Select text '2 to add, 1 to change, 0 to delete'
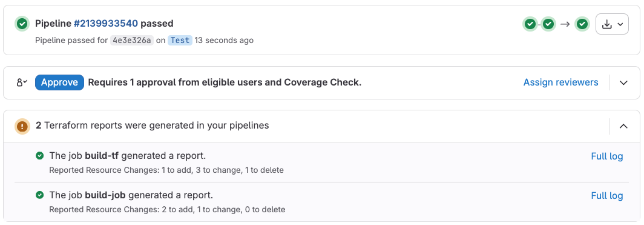Viewport: 644px width, 225px height. 223,209
